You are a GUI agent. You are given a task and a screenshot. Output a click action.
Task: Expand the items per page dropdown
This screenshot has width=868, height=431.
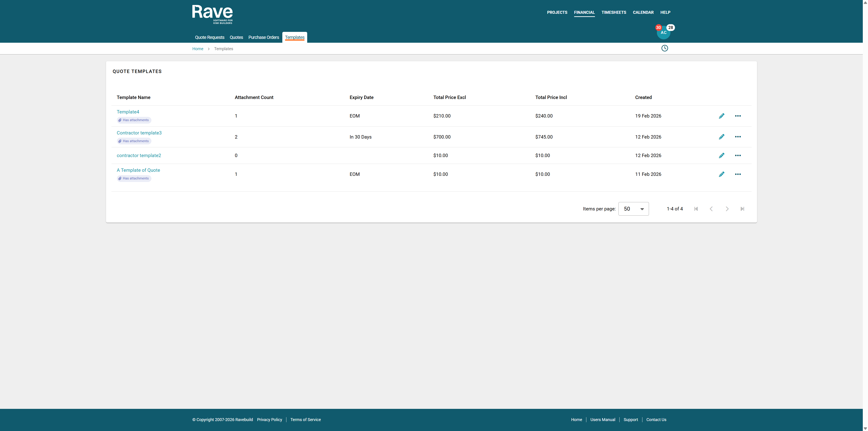pos(633,209)
